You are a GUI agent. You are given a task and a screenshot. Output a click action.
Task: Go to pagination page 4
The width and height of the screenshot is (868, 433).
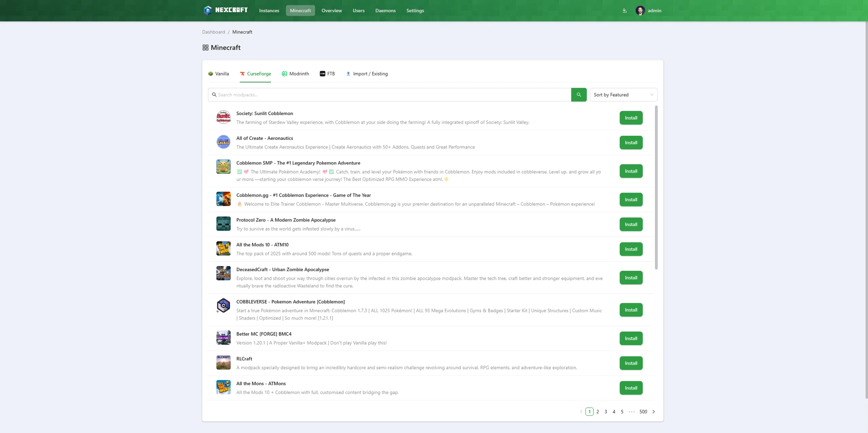[x=614, y=412]
